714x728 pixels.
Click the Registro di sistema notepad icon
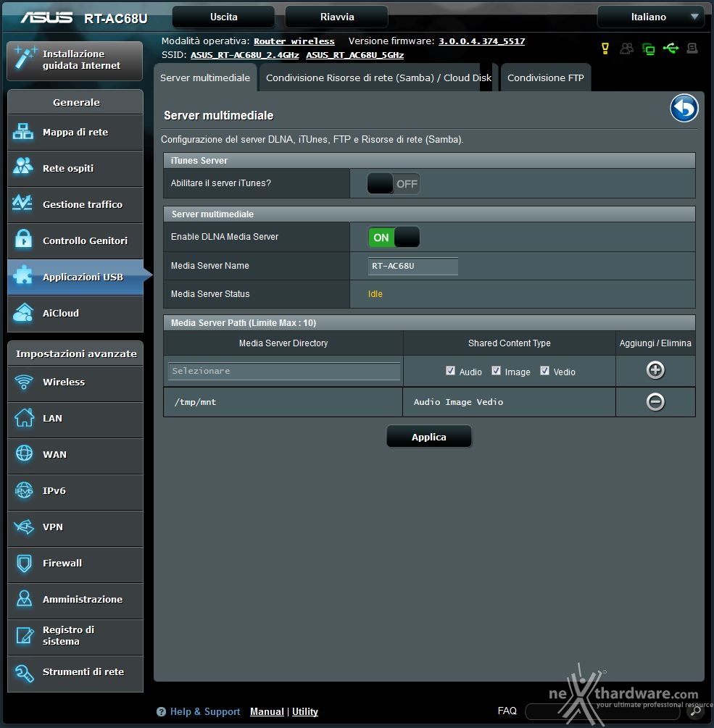tap(25, 635)
